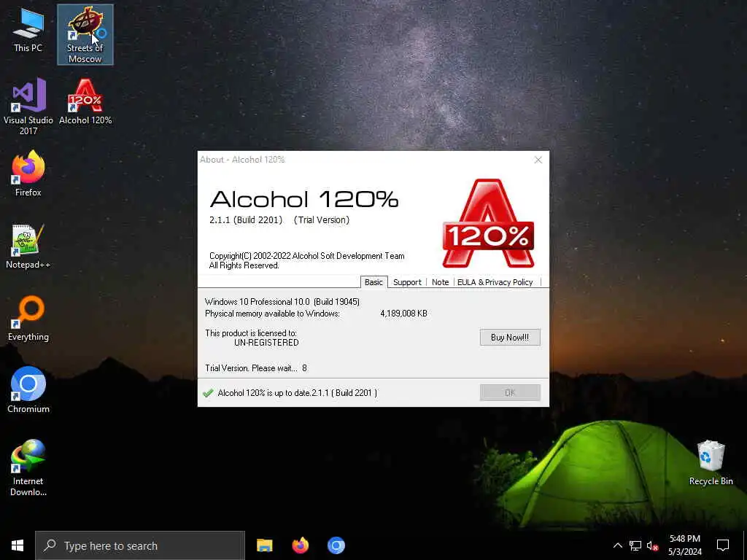The width and height of the screenshot is (747, 560).
Task: Select the Firefox desktop shortcut
Action: point(28,174)
